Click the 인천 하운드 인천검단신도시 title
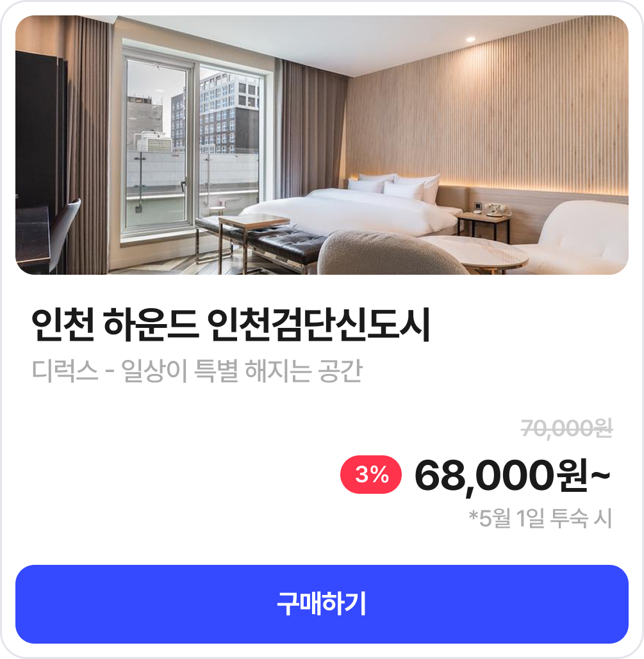This screenshot has height=659, width=644. coord(231,325)
